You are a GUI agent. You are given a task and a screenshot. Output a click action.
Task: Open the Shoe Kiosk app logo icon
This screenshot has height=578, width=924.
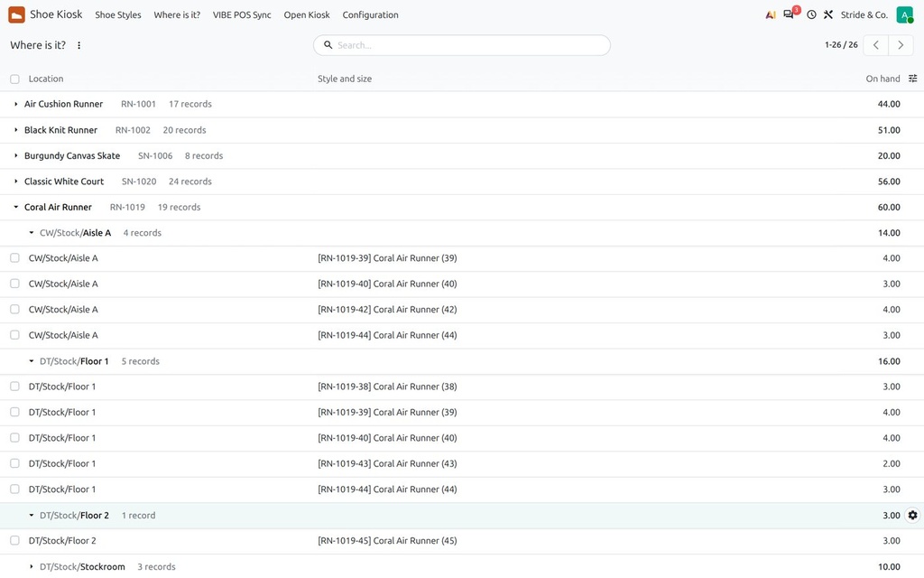point(16,14)
